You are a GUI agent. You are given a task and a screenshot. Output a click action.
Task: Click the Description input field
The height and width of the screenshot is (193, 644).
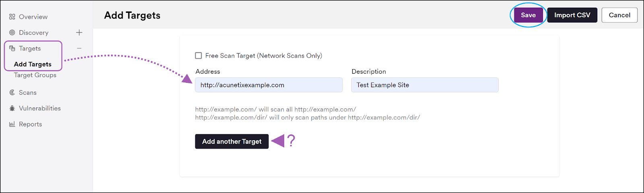pos(425,85)
